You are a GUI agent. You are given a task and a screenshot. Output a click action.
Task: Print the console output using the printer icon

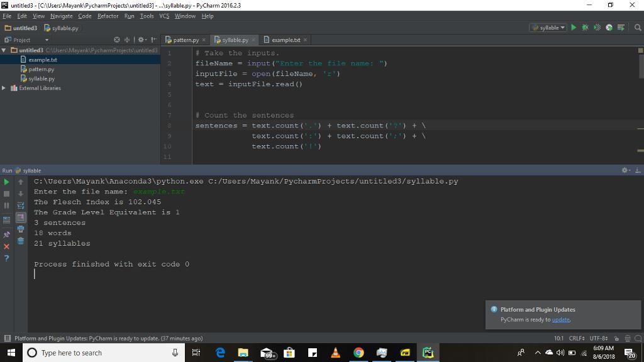point(21,229)
